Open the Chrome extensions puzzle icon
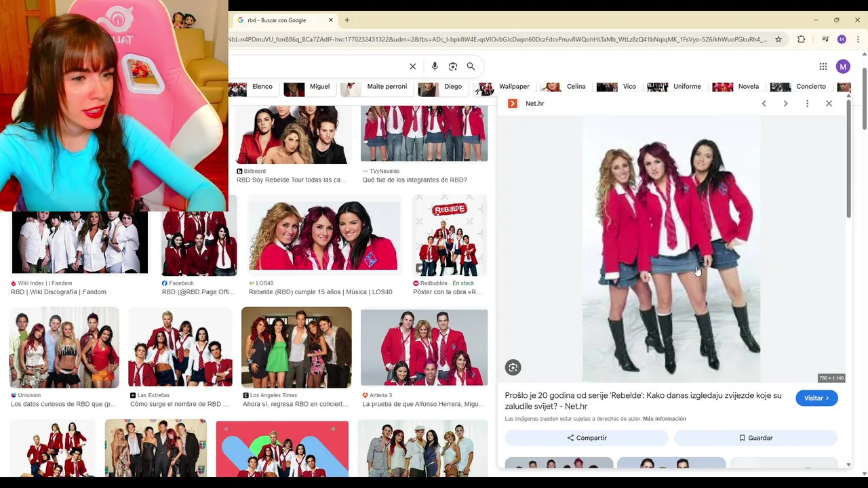The image size is (868, 488). tap(801, 39)
